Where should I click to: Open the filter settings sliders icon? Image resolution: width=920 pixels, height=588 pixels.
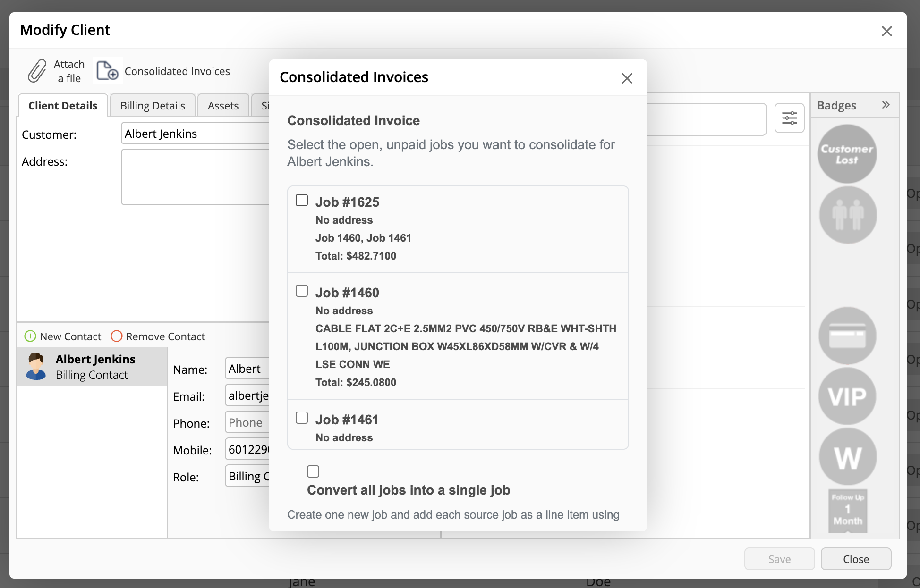click(x=789, y=118)
